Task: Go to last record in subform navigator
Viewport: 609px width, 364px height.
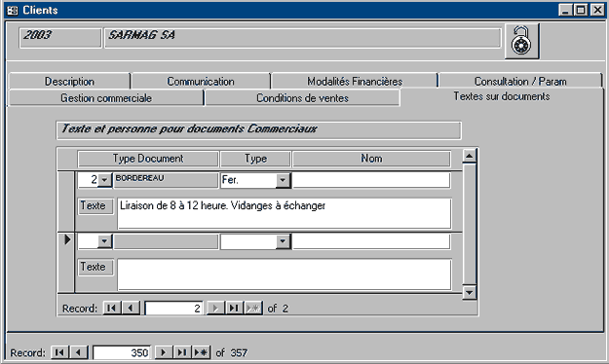Action: click(234, 309)
